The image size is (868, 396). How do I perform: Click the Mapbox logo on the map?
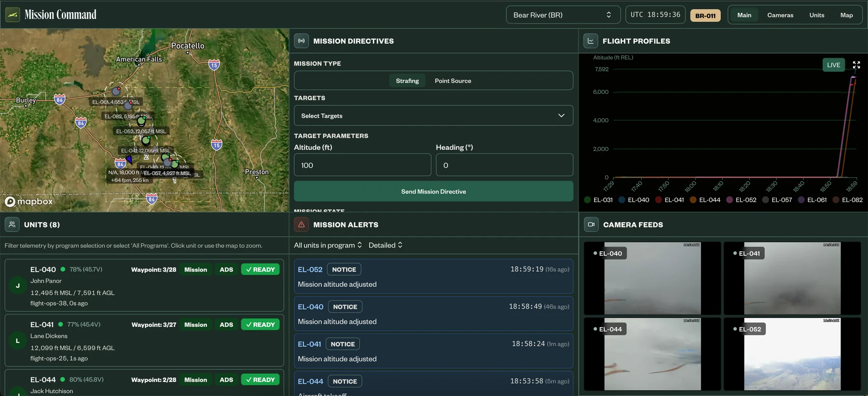pyautogui.click(x=29, y=202)
